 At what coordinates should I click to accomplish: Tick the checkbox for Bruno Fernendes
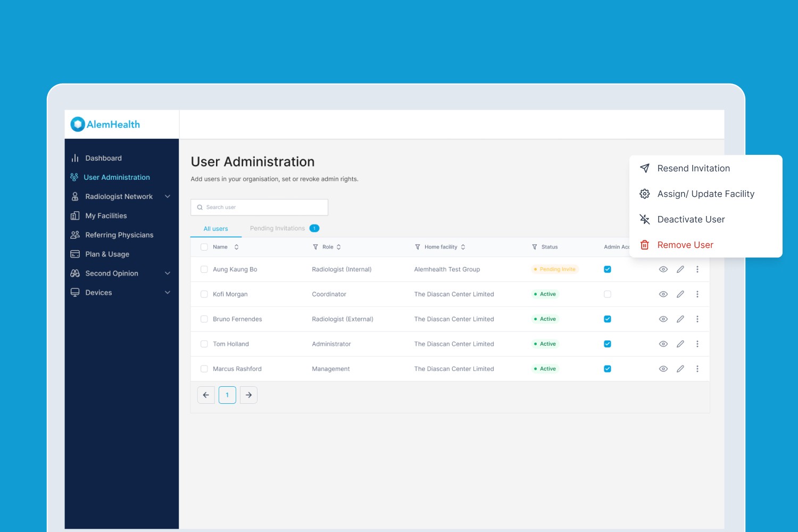(x=204, y=319)
